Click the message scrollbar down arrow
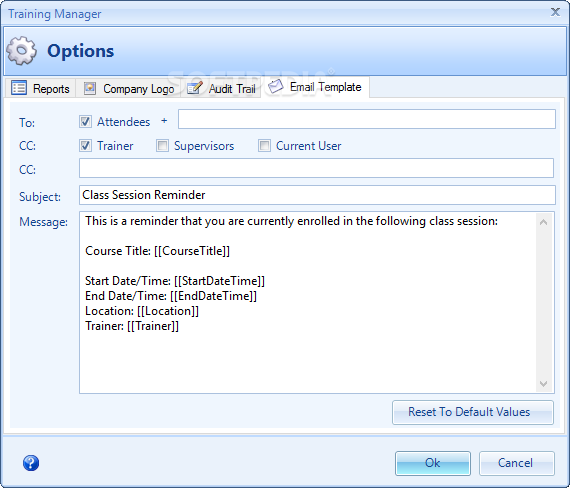This screenshot has height=488, width=570. point(543,384)
